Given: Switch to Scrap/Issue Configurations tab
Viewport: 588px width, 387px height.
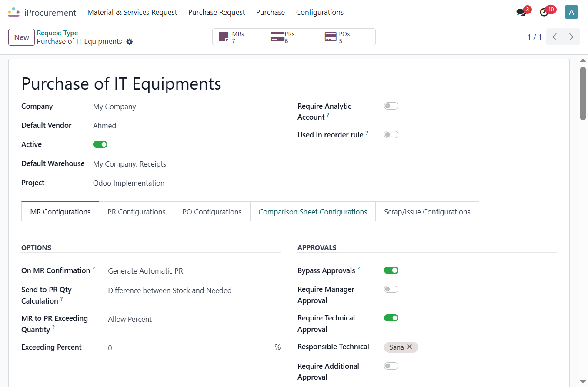Looking at the screenshot, I should click(x=427, y=212).
